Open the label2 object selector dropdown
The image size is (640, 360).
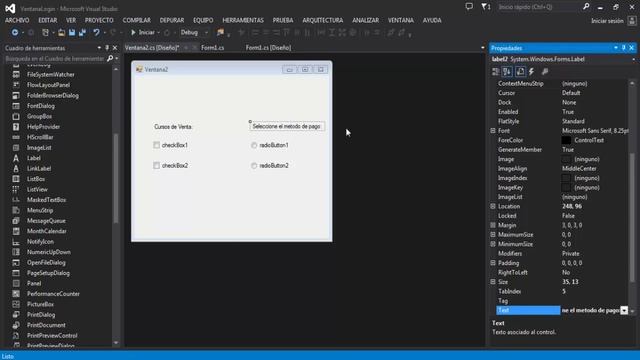coord(633,60)
